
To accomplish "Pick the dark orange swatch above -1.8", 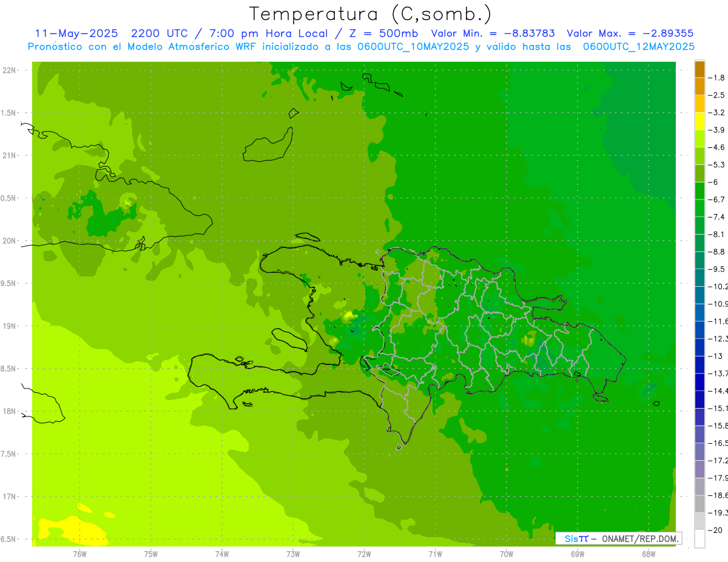I will coord(699,69).
